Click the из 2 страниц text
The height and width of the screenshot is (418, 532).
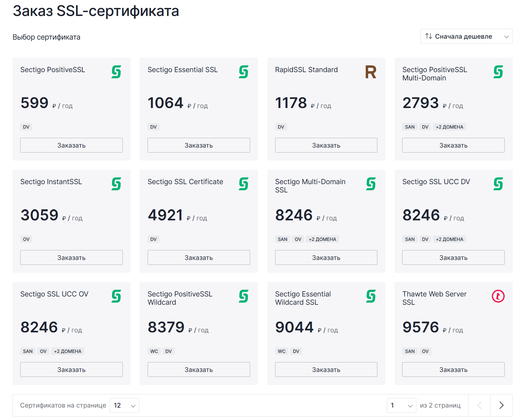click(x=440, y=405)
